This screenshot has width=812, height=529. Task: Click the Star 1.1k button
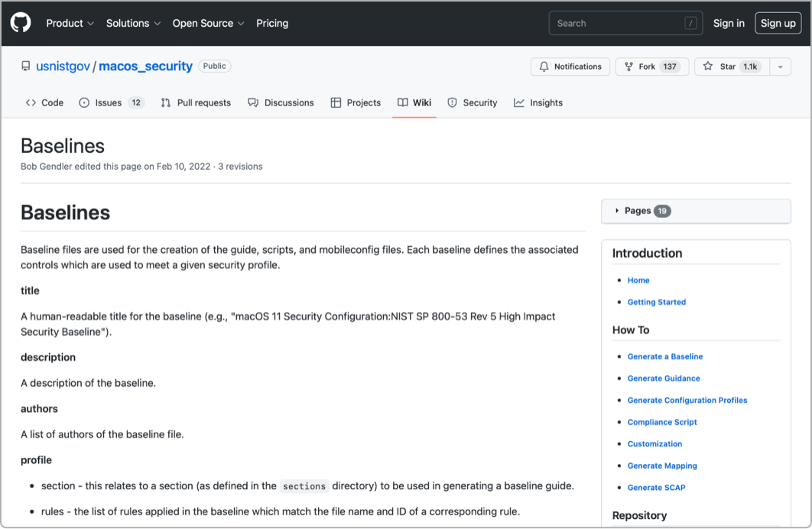coord(732,67)
